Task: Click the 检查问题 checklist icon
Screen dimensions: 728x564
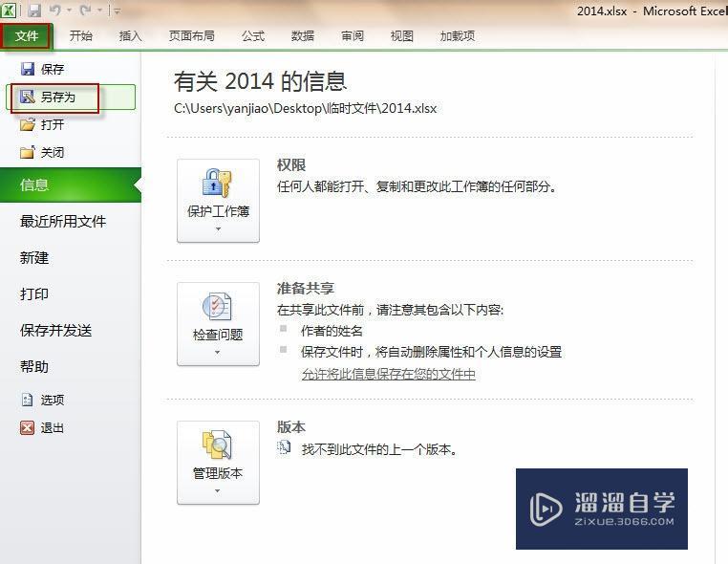Action: (217, 307)
